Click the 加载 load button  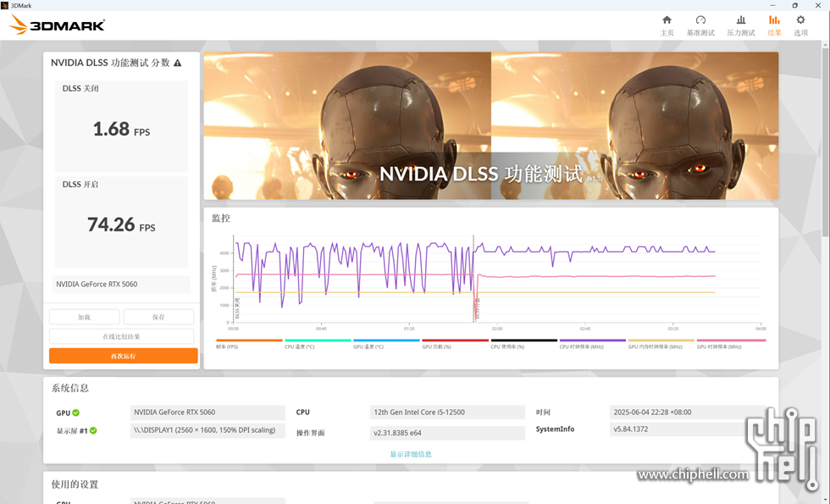coord(84,317)
